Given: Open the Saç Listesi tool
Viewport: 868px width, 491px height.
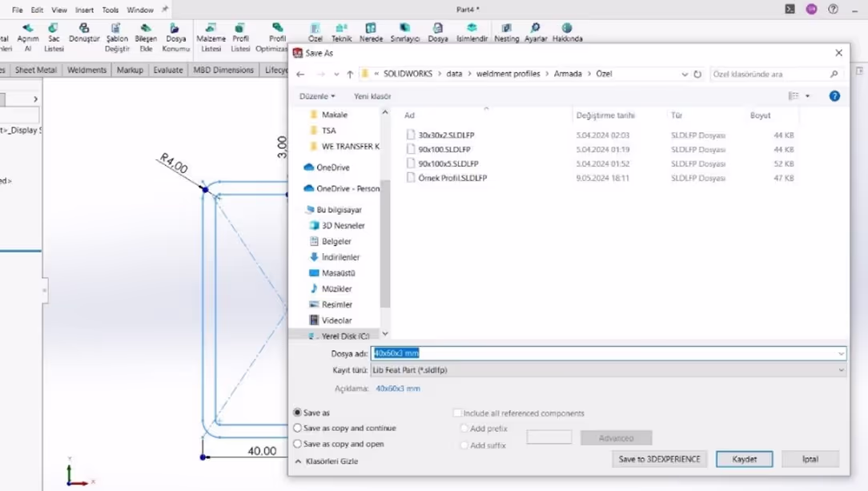Looking at the screenshot, I should click(x=54, y=37).
